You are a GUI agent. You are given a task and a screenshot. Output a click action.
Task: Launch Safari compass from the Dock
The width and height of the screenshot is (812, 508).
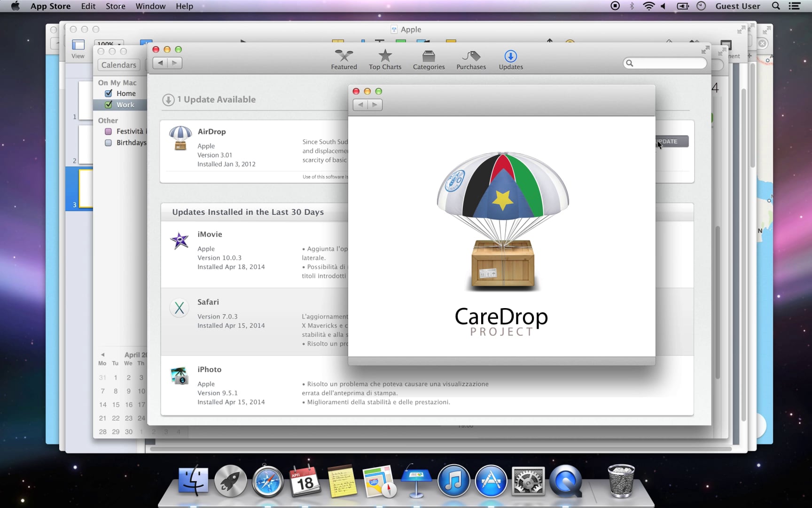[x=268, y=481]
